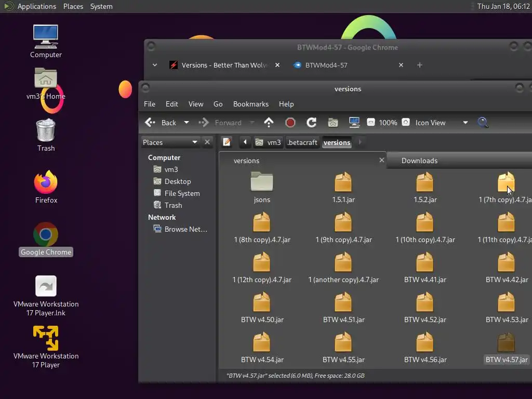Screen dimensions: 532x399
Task: Select Google Chrome desktop icon
Action: pos(46,239)
